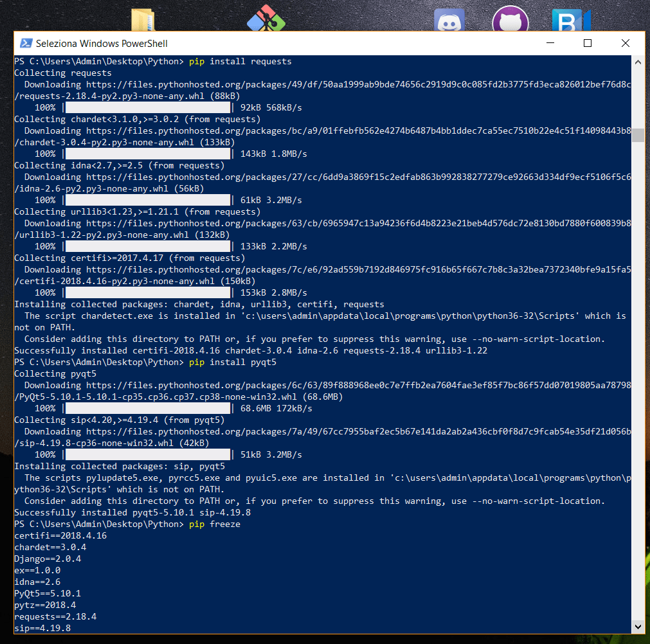Minimize the PowerShell window

[x=550, y=43]
